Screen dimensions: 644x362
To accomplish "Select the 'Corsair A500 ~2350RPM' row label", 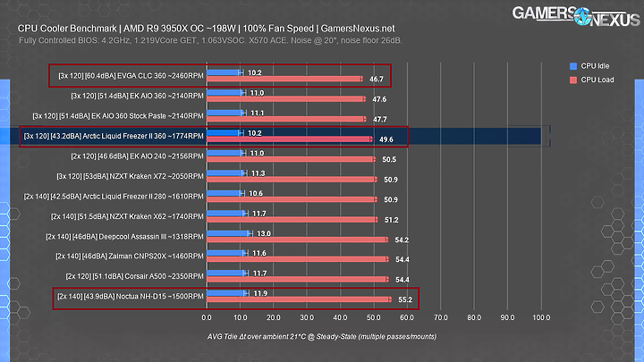I will [135, 276].
